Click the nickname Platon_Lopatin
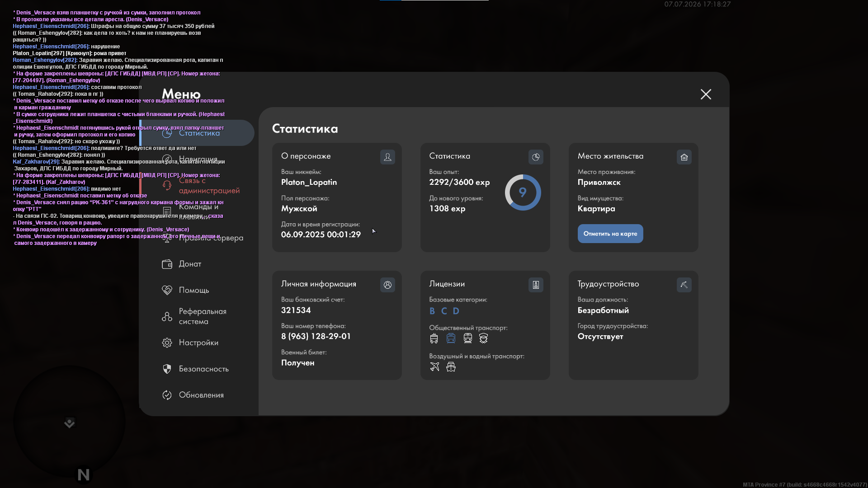The image size is (868, 488). [x=309, y=182]
